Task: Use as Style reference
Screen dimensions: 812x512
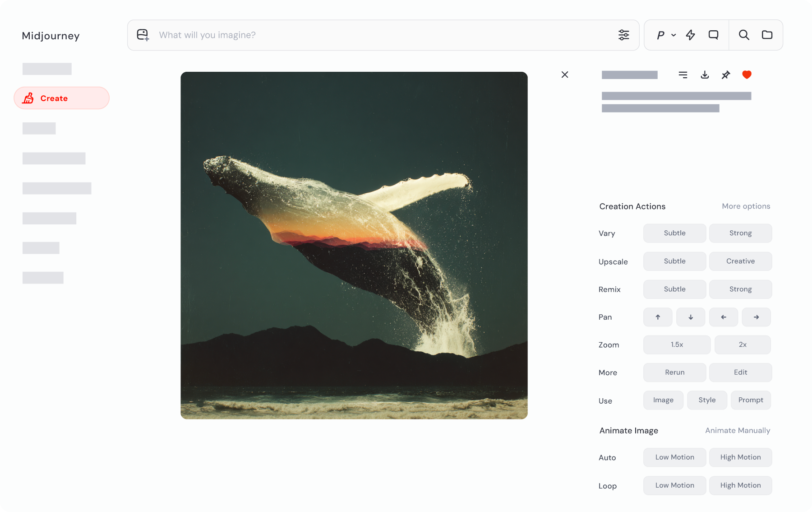Action: [707, 400]
